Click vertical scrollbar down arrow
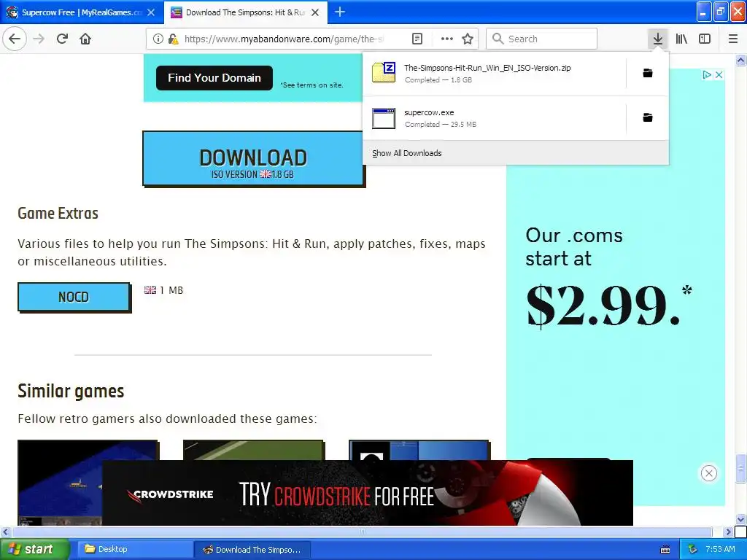This screenshot has height=560, width=747. [741, 519]
